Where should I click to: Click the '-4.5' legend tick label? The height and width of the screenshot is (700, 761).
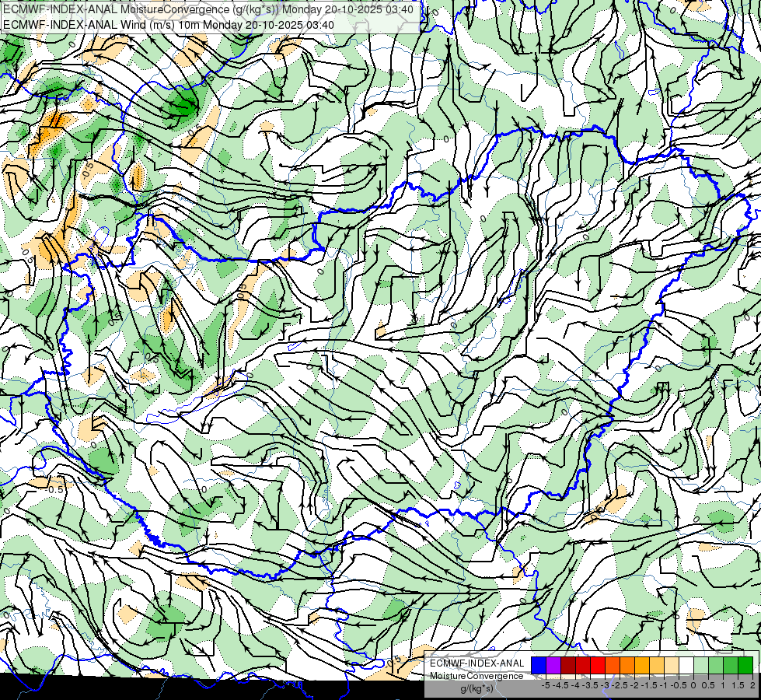pos(561,685)
